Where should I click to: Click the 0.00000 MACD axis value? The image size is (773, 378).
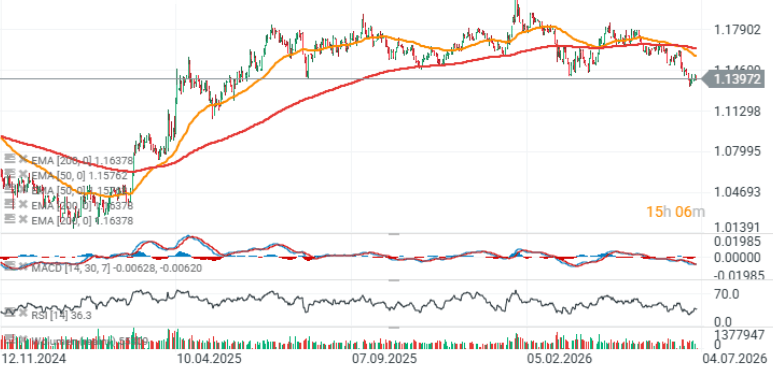pos(738,258)
